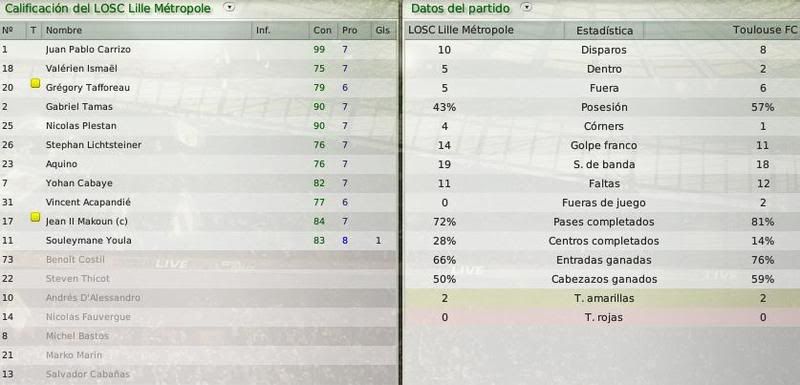Image resolution: width=800 pixels, height=385 pixels.
Task: Select the T. amarillas yellow highlighted row
Action: (x=602, y=298)
